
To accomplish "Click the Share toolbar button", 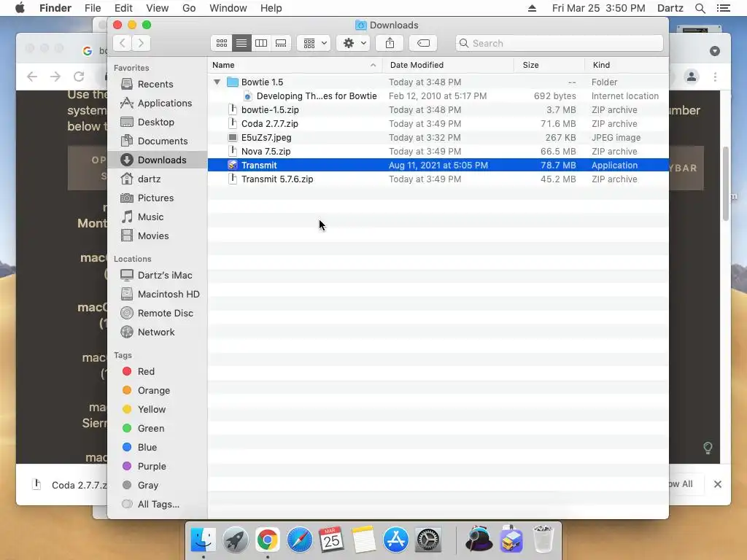I will click(x=390, y=43).
